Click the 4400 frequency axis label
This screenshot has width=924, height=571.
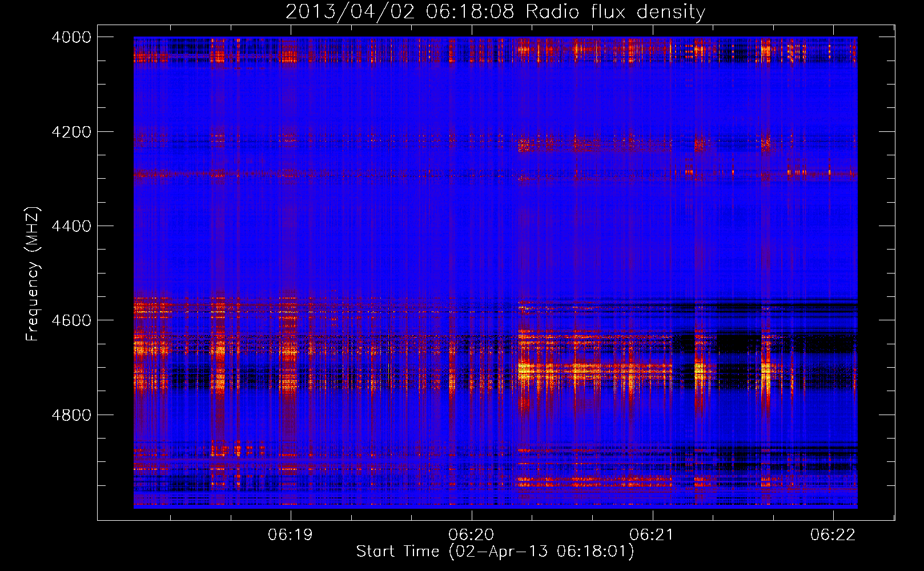click(x=71, y=226)
